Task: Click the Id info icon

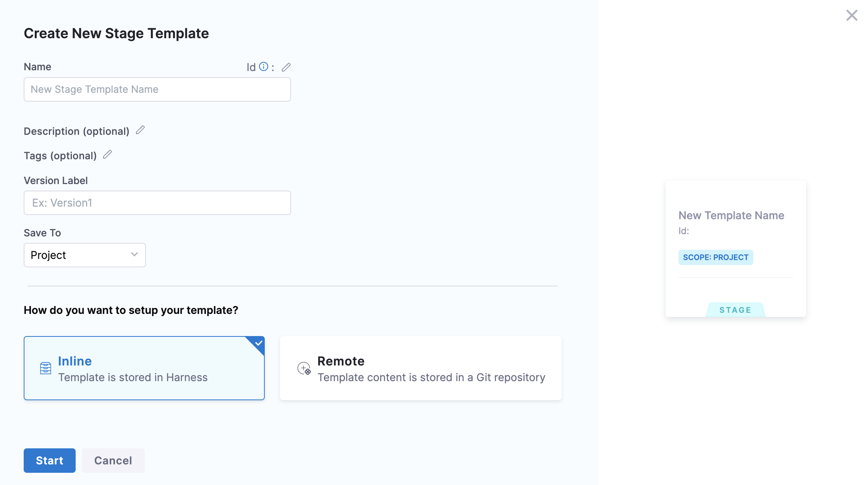Action: pyautogui.click(x=264, y=67)
